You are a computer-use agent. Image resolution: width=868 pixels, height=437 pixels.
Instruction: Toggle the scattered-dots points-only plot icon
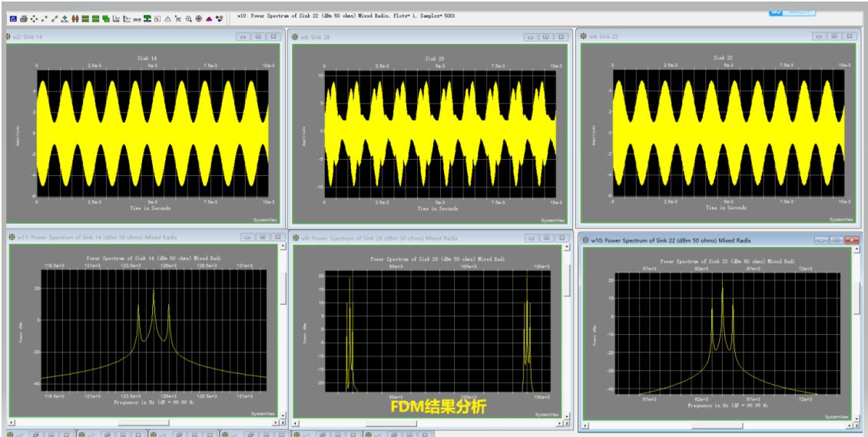click(45, 17)
